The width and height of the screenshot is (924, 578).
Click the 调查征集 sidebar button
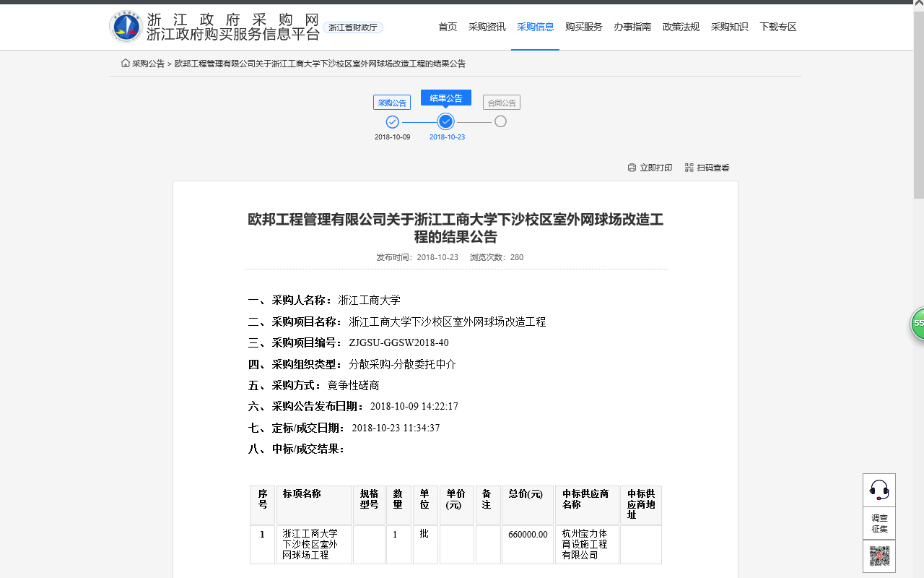[x=879, y=522]
